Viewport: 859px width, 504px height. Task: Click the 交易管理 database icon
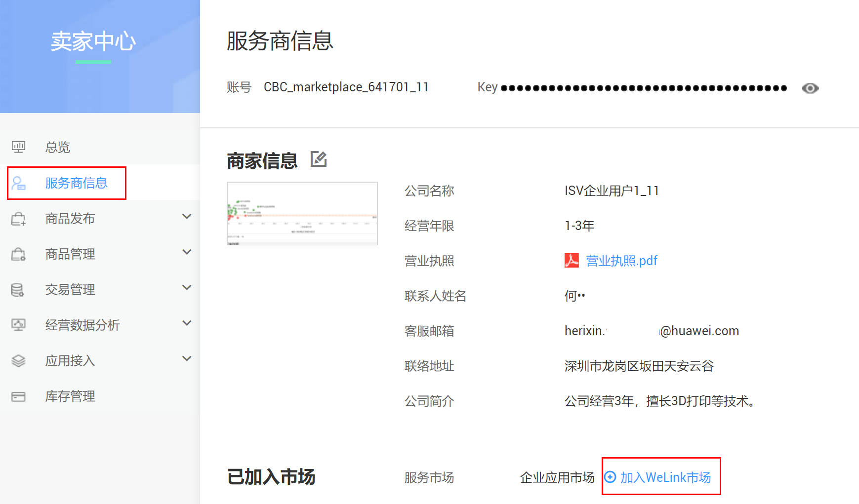tap(18, 290)
